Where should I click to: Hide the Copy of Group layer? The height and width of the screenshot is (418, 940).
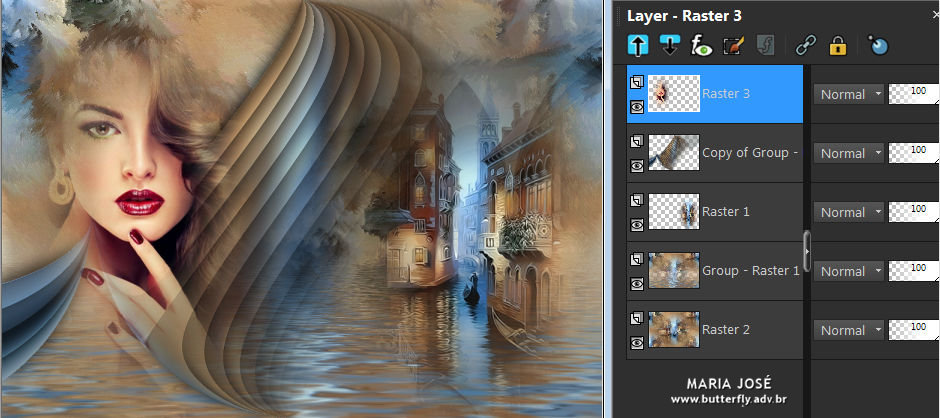[x=637, y=166]
